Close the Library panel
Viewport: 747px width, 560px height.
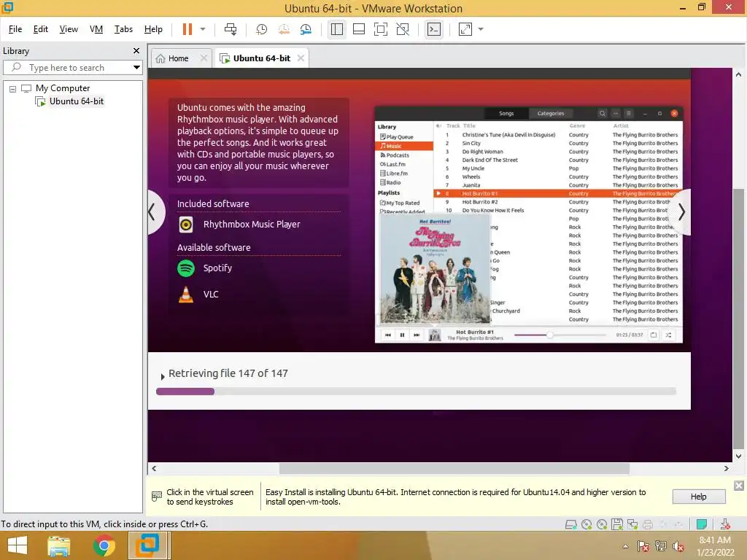(x=136, y=51)
